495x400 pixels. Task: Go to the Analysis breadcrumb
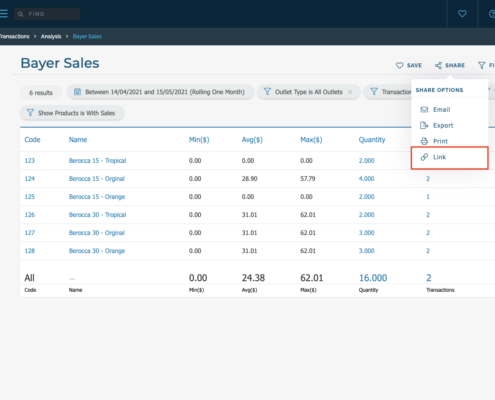click(x=51, y=36)
